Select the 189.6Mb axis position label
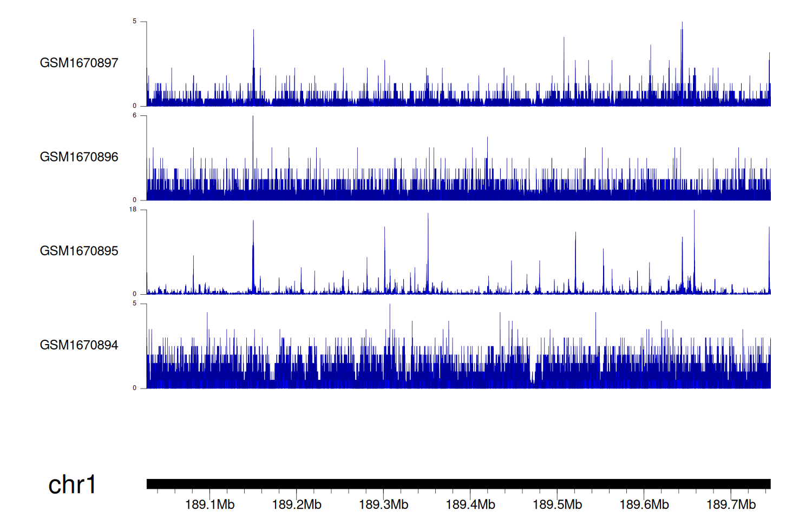Viewport: 812px width, 531px height. [x=644, y=505]
